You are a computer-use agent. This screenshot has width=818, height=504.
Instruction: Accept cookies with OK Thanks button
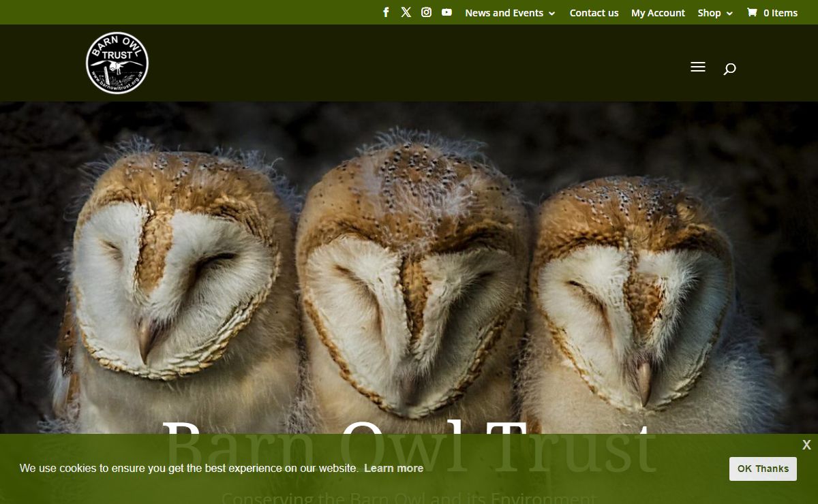763,469
